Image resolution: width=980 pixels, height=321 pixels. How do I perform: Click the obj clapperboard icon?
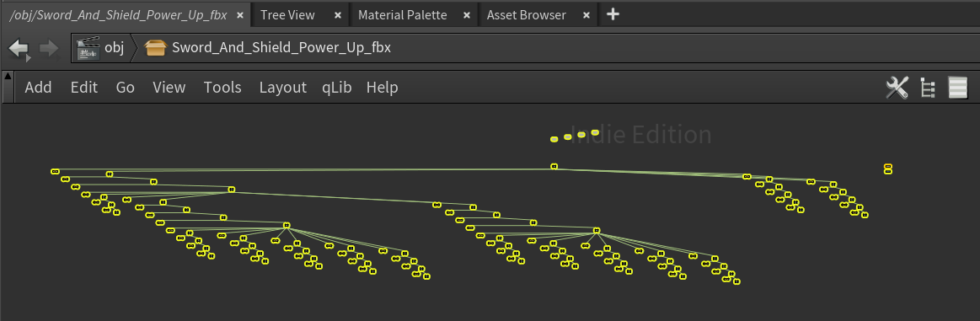[89, 48]
